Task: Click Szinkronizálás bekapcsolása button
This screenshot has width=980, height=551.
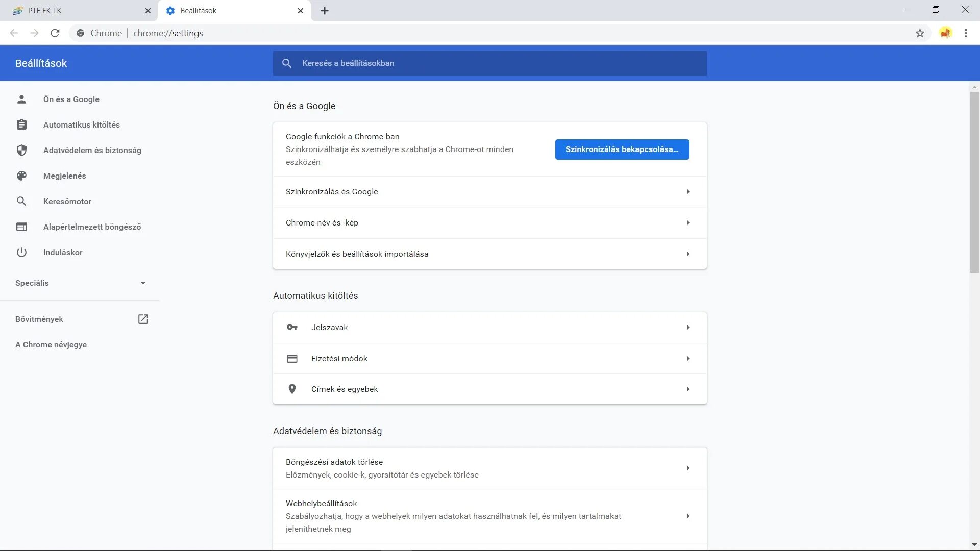Action: pos(622,149)
